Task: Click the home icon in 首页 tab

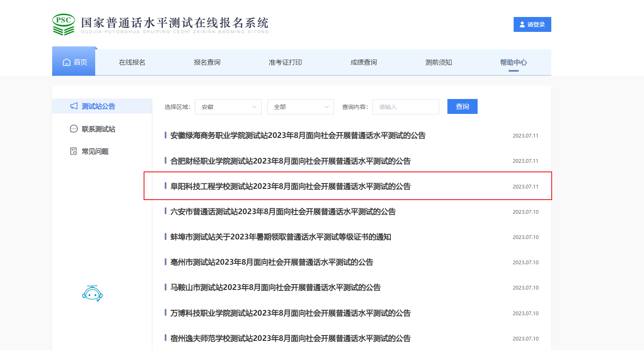Action: [x=67, y=62]
